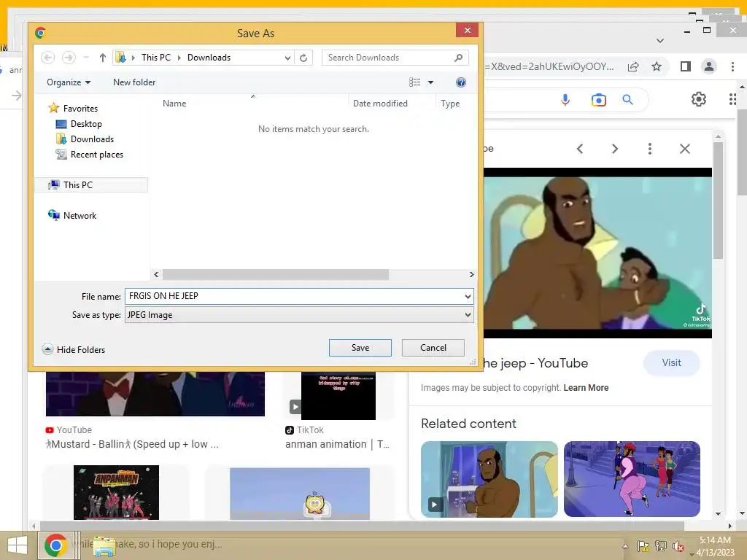Open image preview more options menu

click(650, 149)
